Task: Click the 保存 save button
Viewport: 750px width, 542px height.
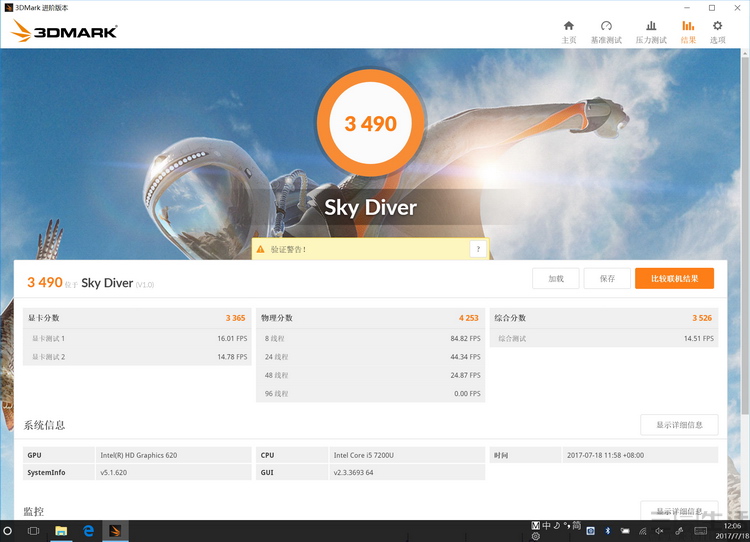Action: (x=607, y=278)
